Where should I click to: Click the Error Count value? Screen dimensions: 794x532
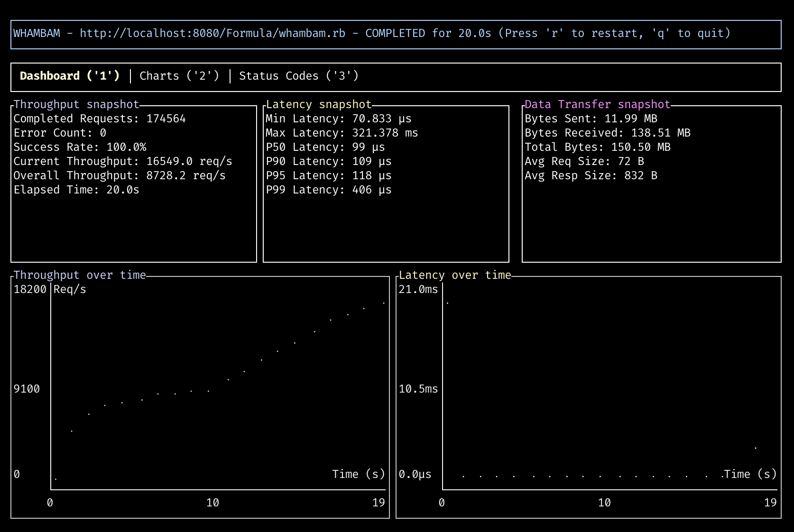point(103,133)
